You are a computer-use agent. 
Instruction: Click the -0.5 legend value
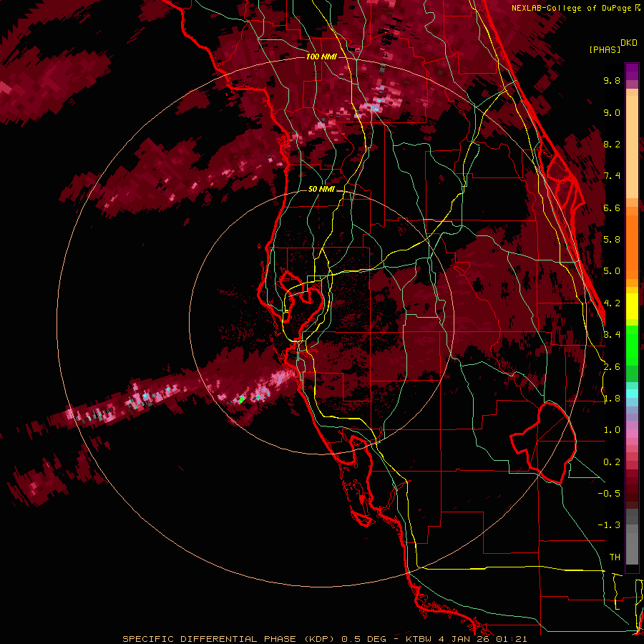point(609,494)
